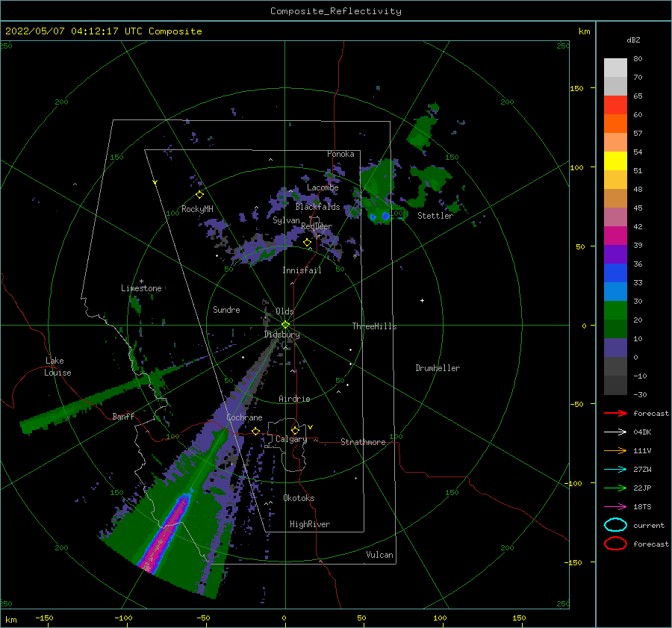Click the Vulcan city label
The width and height of the screenshot is (672, 628).
coord(379,555)
